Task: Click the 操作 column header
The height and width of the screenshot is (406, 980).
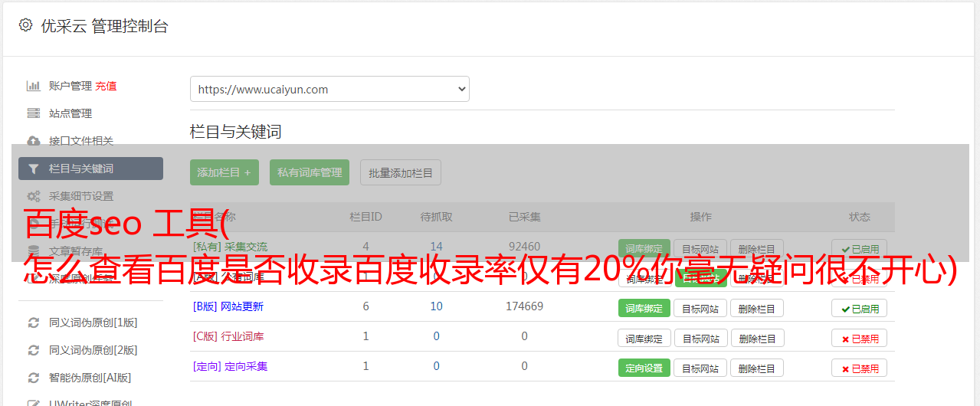Action: 700,217
